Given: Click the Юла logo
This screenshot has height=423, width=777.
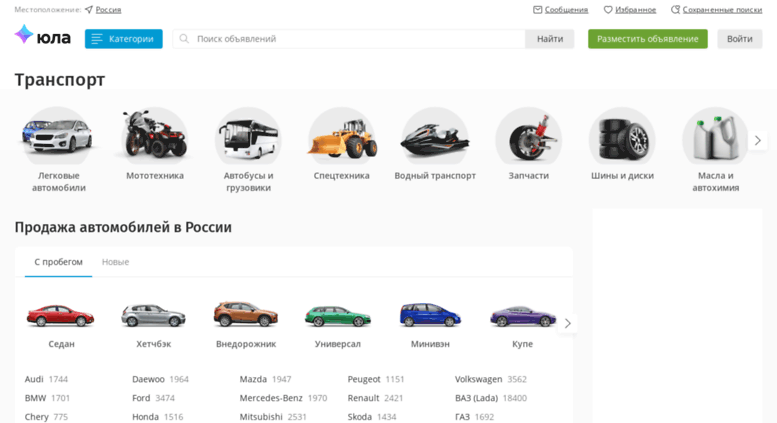Looking at the screenshot, I should click(43, 36).
